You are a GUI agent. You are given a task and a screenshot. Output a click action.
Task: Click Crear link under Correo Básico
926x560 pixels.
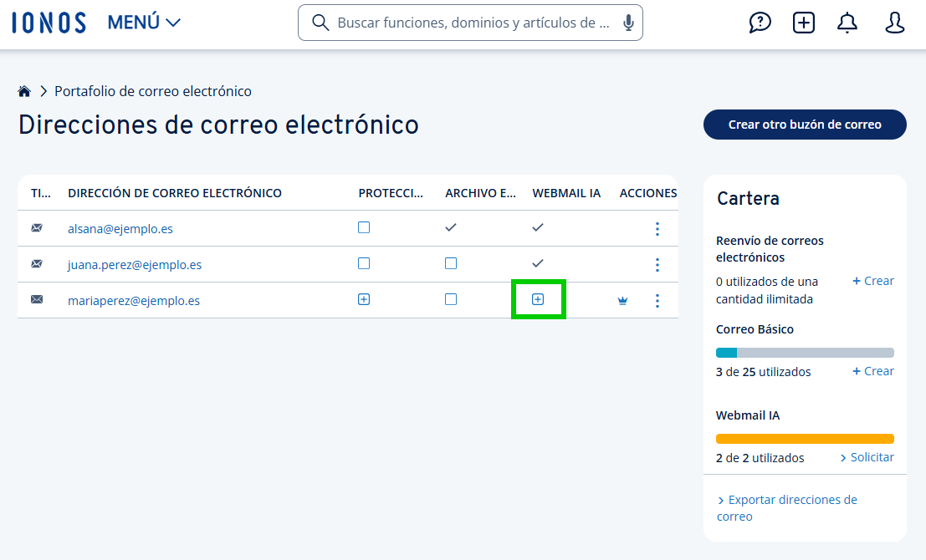872,371
